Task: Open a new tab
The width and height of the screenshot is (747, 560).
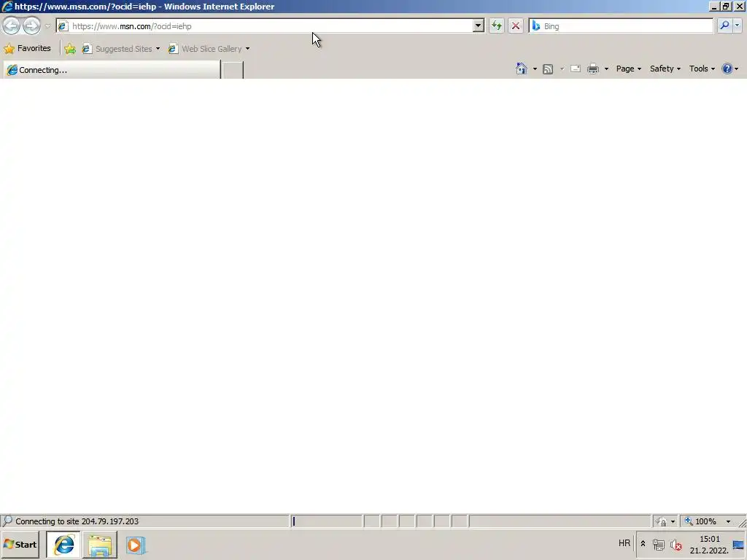Action: [233, 70]
